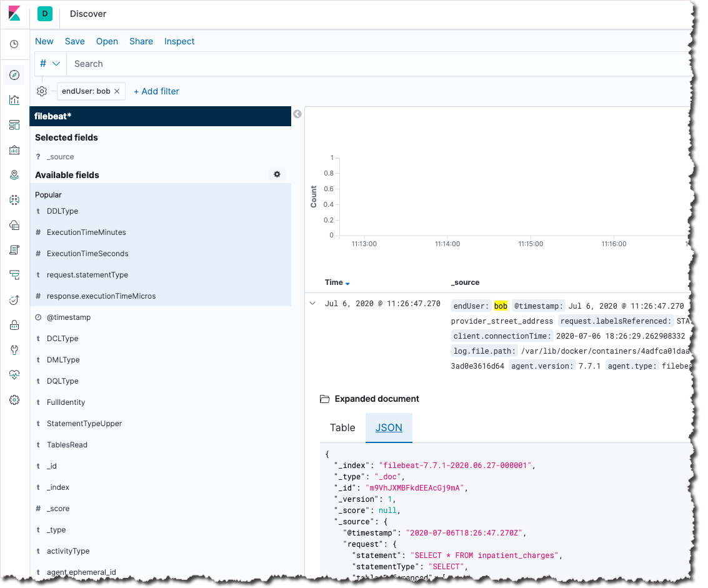This screenshot has height=588, width=708.
Task: Remove the endUser: bob filter
Action: coord(117,91)
